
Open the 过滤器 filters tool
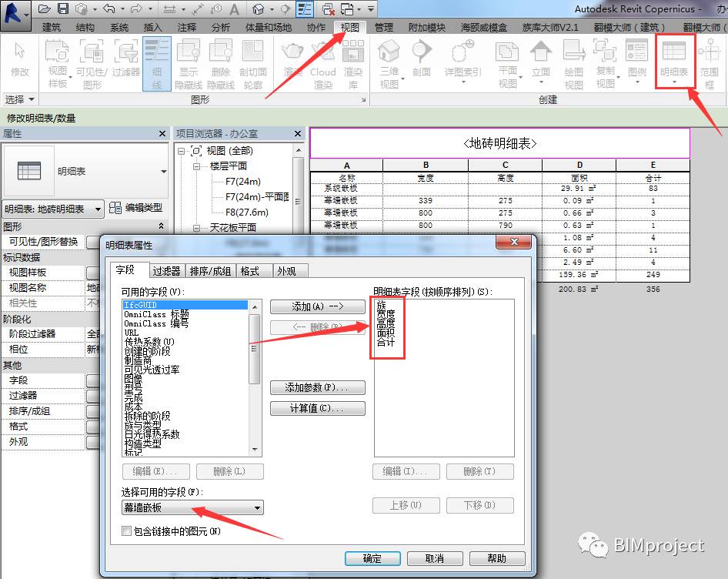[x=126, y=59]
